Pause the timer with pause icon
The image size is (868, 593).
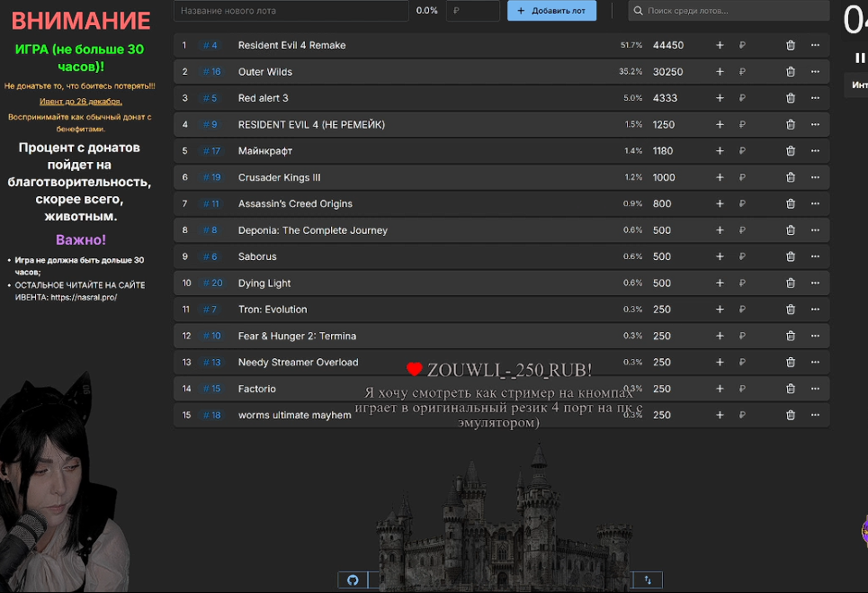coord(860,58)
